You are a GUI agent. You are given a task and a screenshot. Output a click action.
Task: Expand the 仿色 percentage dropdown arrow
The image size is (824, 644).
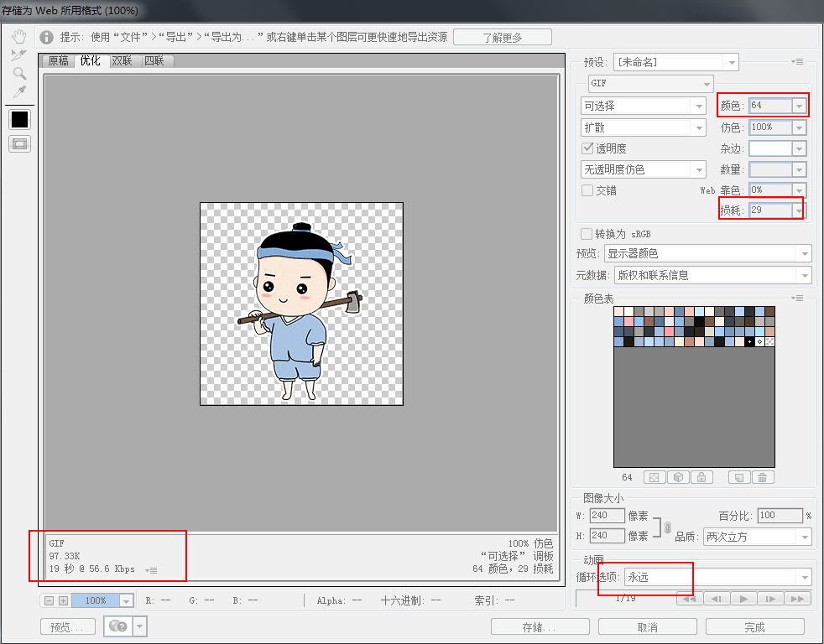tap(799, 127)
